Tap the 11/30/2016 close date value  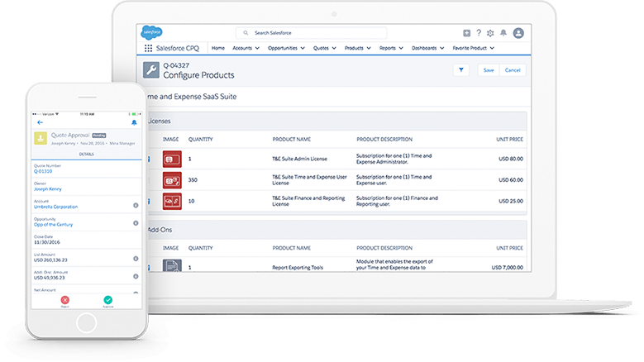46,242
